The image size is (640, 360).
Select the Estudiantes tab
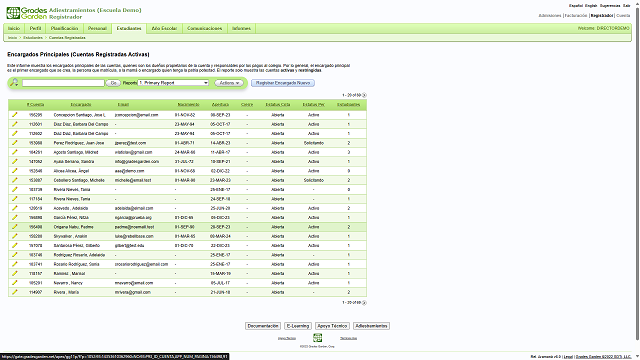click(129, 29)
